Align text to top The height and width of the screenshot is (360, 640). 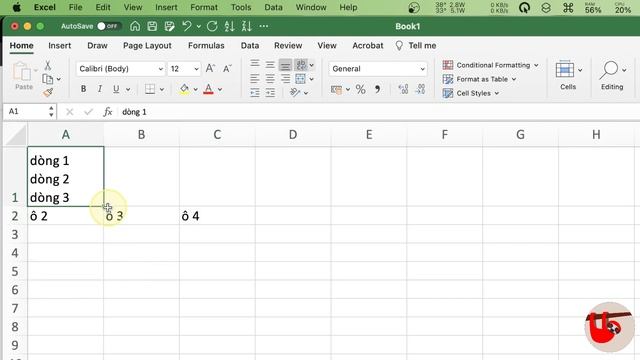tap(255, 64)
